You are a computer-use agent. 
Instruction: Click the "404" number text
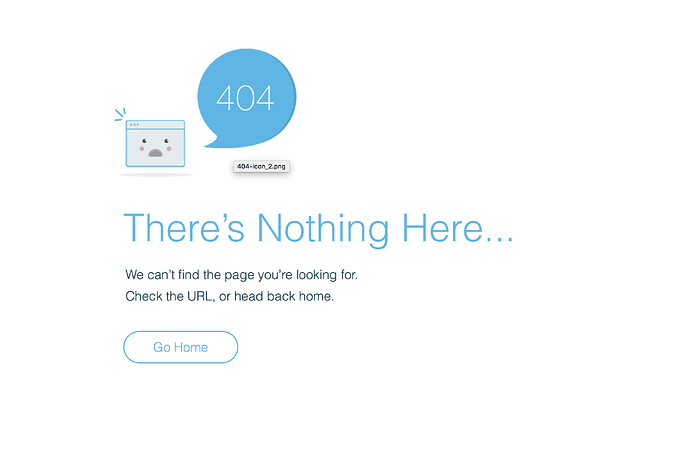(x=245, y=98)
